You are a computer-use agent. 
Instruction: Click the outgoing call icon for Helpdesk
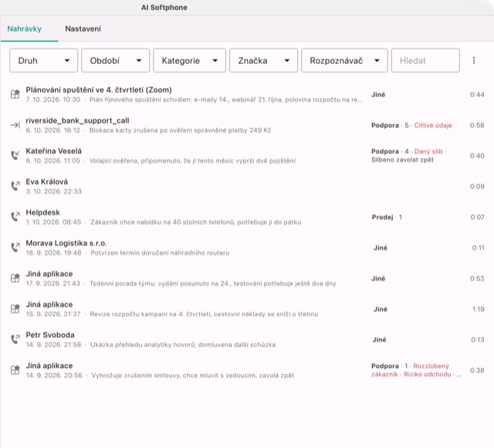15,217
